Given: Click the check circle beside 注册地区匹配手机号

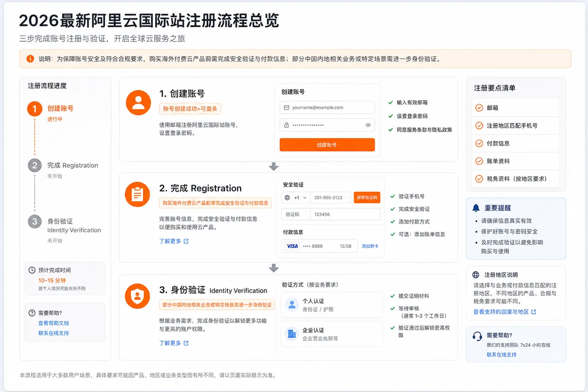Looking at the screenshot, I should [x=479, y=126].
